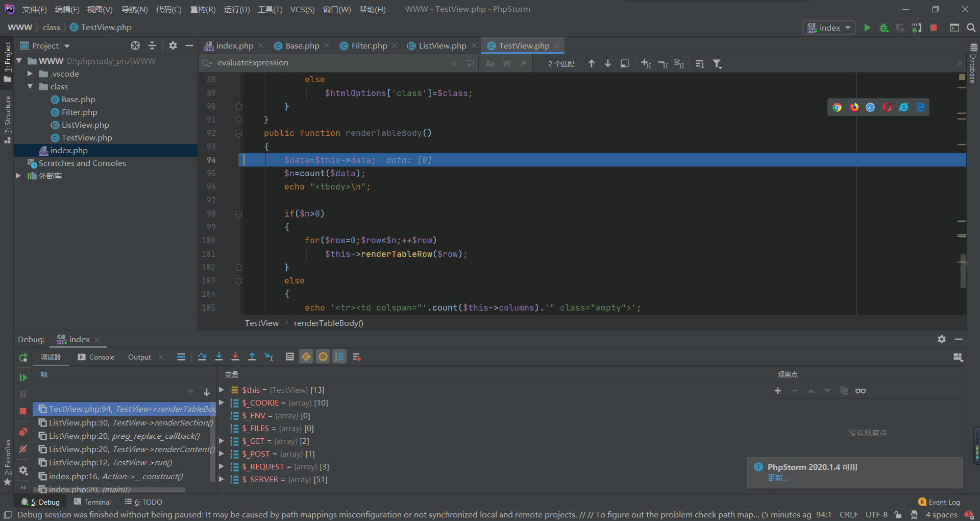Click View Breakpoints icon in debug sidebar
The width and height of the screenshot is (980, 521).
pos(23,432)
